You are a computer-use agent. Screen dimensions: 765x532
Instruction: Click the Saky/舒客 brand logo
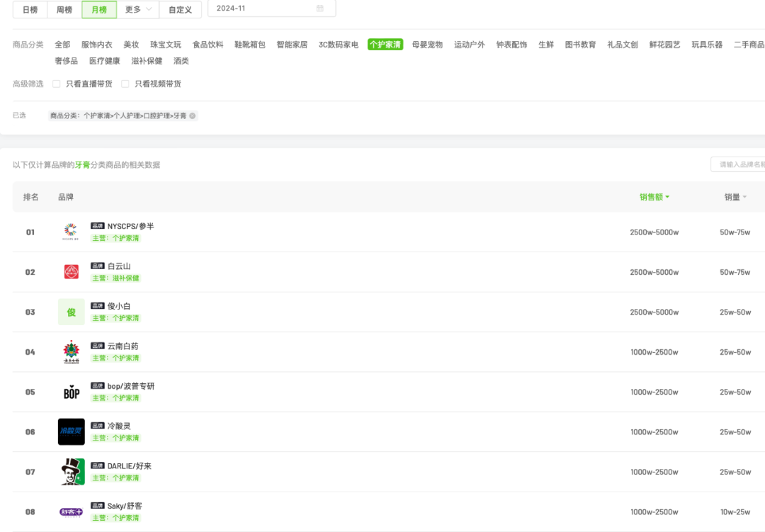click(72, 512)
